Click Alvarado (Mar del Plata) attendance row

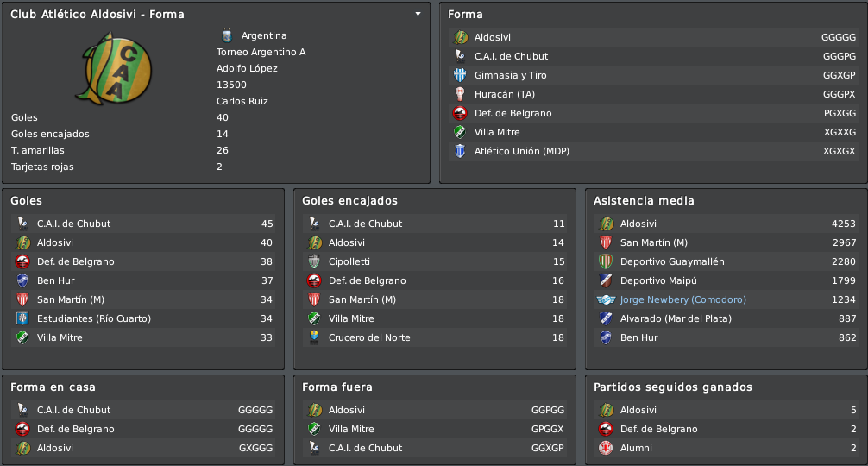(726, 318)
